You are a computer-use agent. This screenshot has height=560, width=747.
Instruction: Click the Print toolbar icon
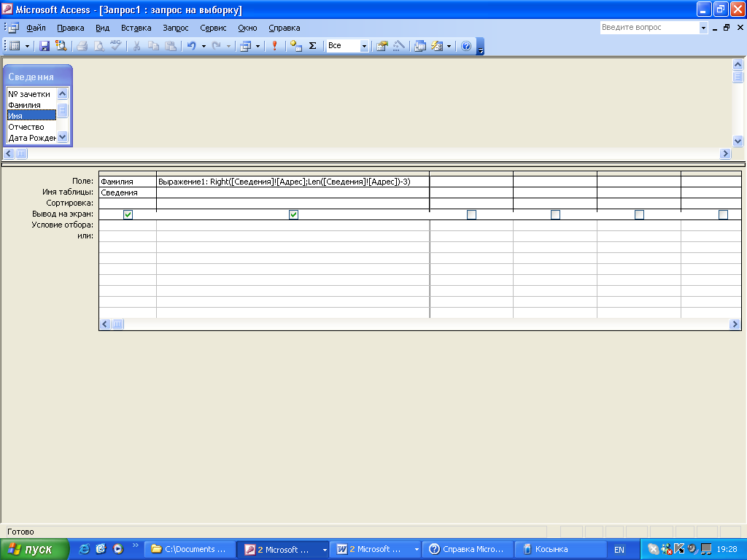click(x=82, y=46)
